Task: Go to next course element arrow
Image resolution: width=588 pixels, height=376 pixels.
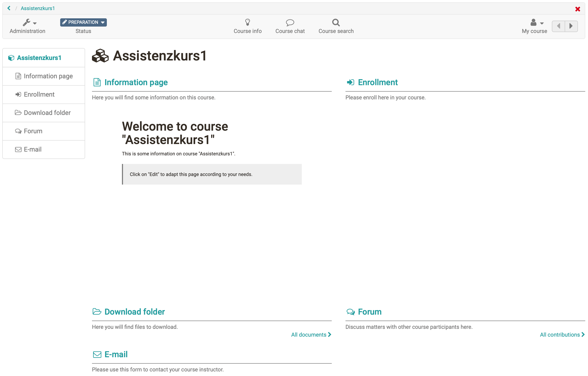Action: [x=571, y=26]
